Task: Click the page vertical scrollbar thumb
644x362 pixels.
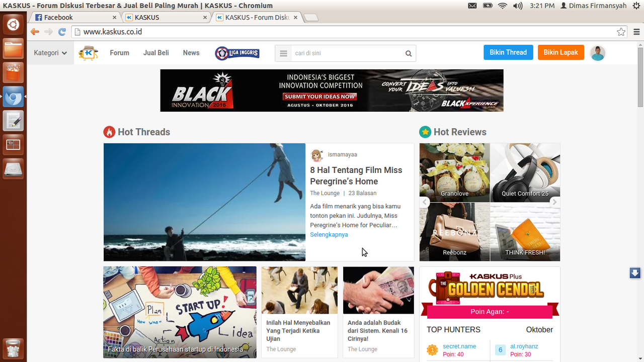Action: pyautogui.click(x=640, y=76)
